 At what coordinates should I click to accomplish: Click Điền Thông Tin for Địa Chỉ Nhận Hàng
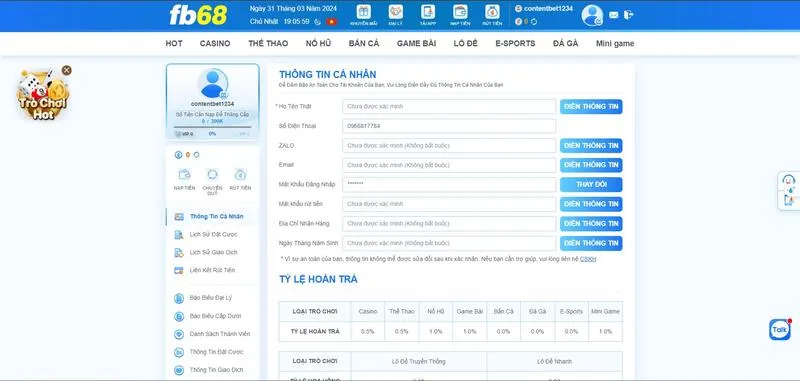tap(591, 223)
